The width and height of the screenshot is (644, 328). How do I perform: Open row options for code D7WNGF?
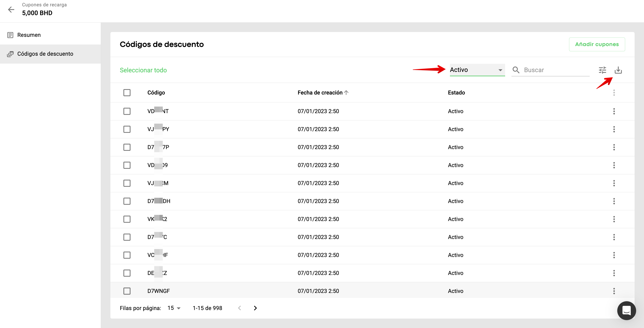(x=614, y=291)
